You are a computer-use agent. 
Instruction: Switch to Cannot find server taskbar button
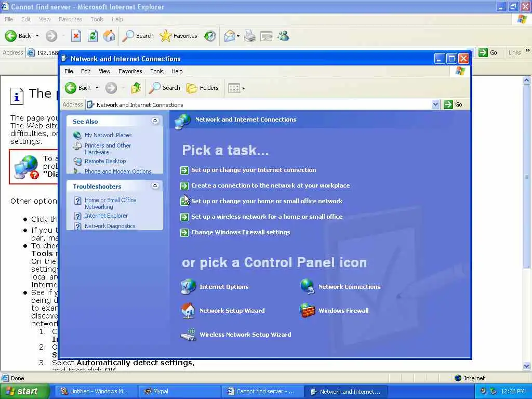point(262,392)
